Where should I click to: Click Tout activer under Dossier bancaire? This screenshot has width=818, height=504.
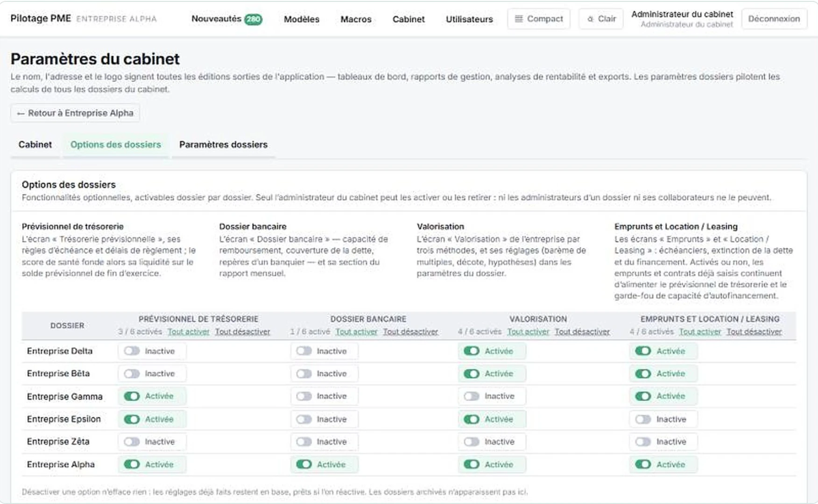[x=356, y=332]
